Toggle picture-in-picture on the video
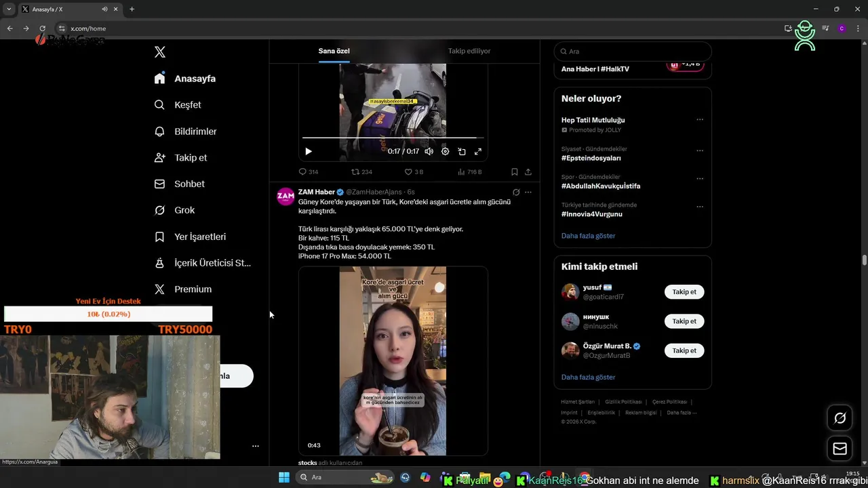Viewport: 868px width, 488px height. [462, 151]
